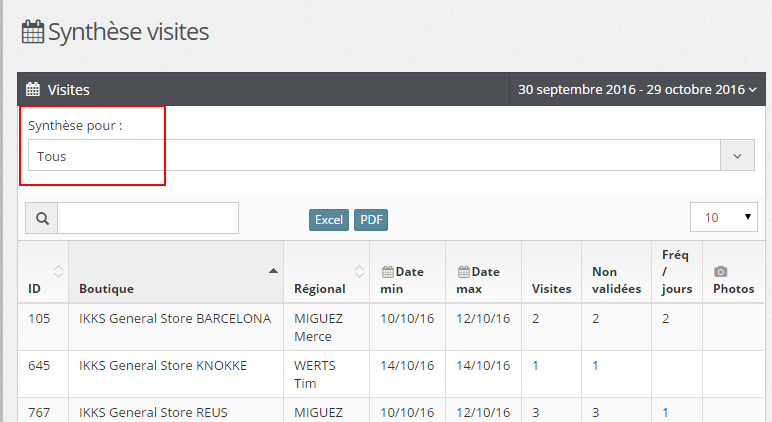Click the camera icon in Photos column
Image resolution: width=772 pixels, height=422 pixels.
pyautogui.click(x=720, y=271)
